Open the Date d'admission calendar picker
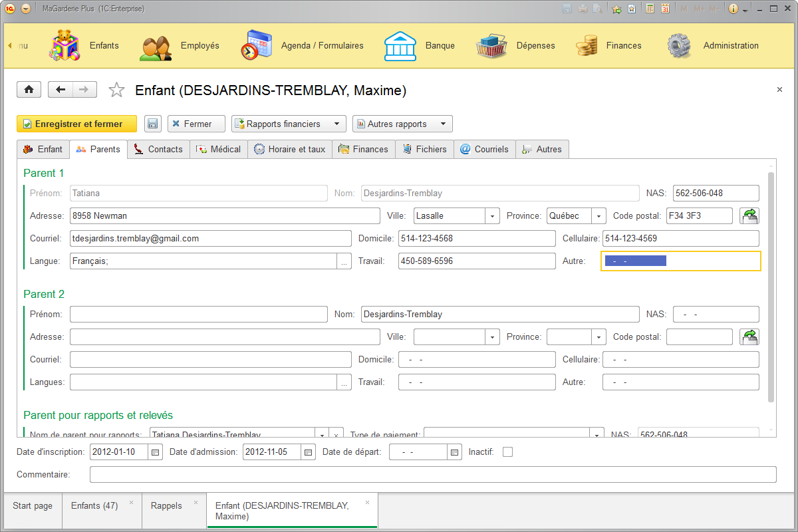 (x=307, y=452)
